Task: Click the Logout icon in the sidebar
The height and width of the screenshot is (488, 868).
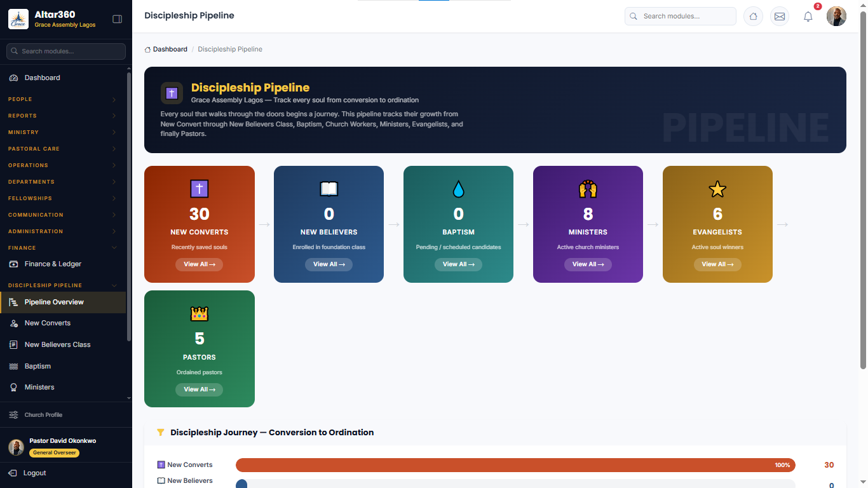Action: coord(13,473)
